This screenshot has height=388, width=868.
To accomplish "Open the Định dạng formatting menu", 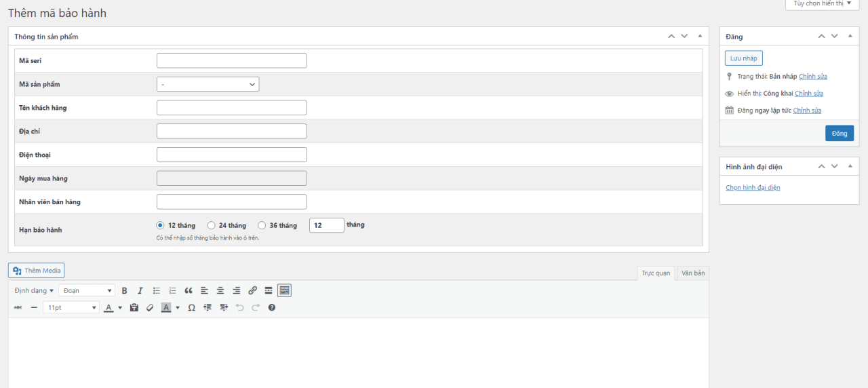I will (x=34, y=290).
